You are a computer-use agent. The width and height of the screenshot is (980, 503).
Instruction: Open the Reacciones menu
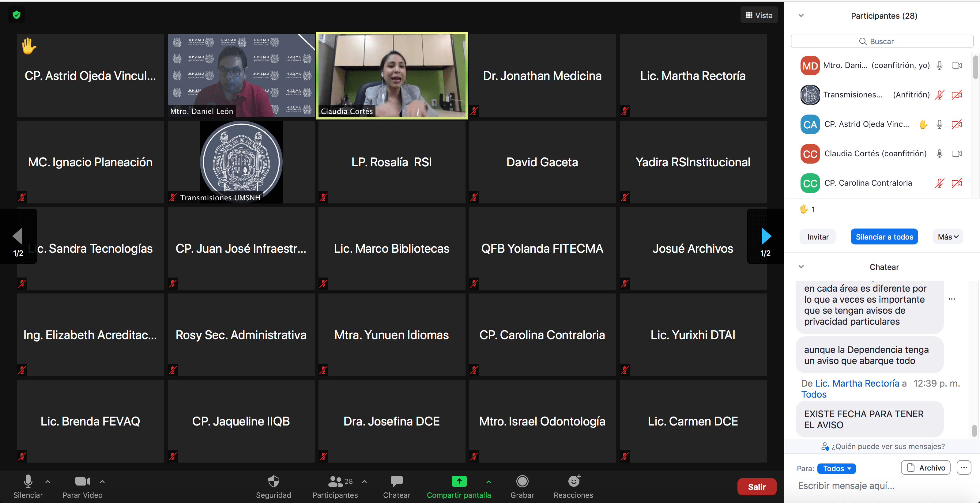pyautogui.click(x=573, y=486)
